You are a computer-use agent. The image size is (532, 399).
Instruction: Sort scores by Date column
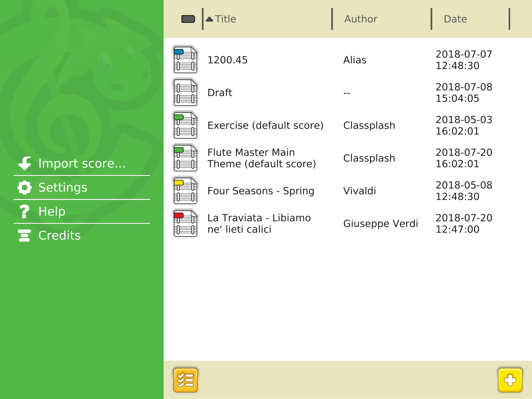[455, 19]
